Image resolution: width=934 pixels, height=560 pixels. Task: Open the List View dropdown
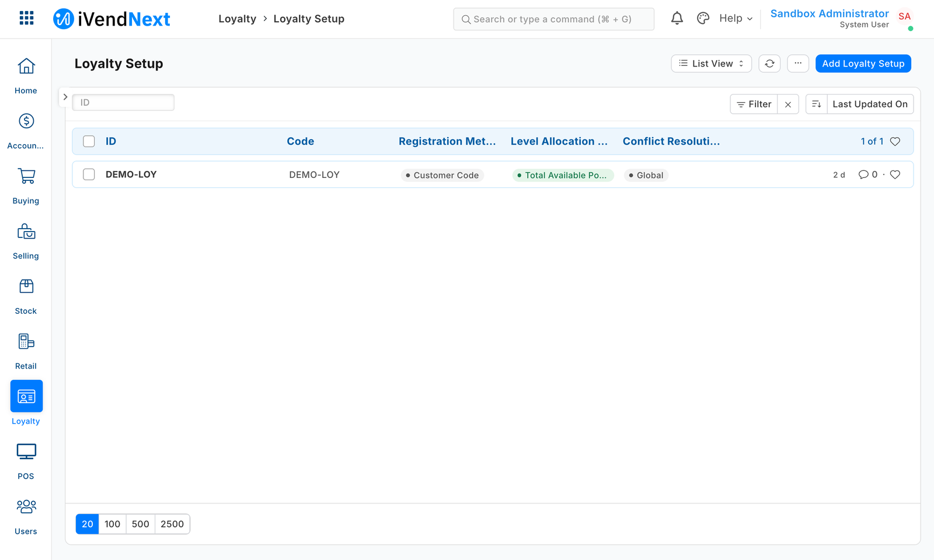tap(712, 64)
